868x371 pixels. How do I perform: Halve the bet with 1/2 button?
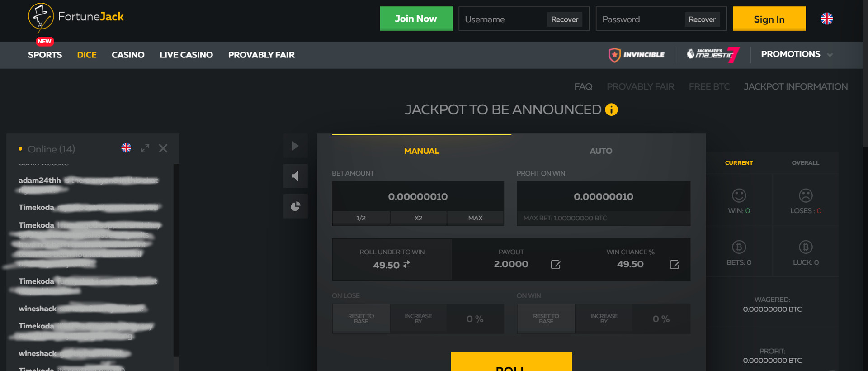pos(361,218)
